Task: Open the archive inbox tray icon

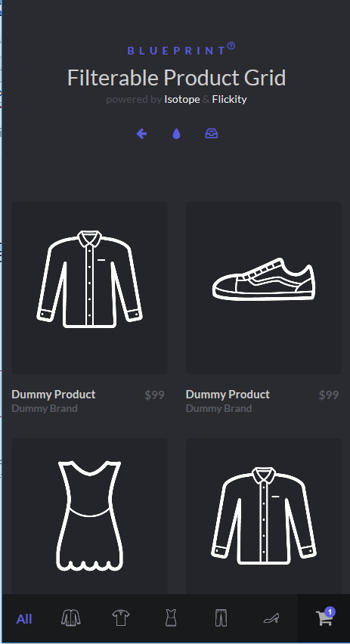Action: (211, 134)
